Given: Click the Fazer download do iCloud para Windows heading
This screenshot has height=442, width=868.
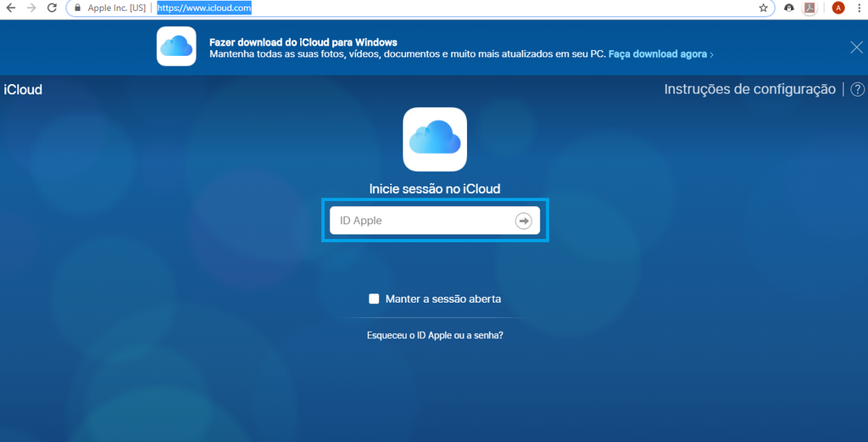Looking at the screenshot, I should coord(303,42).
